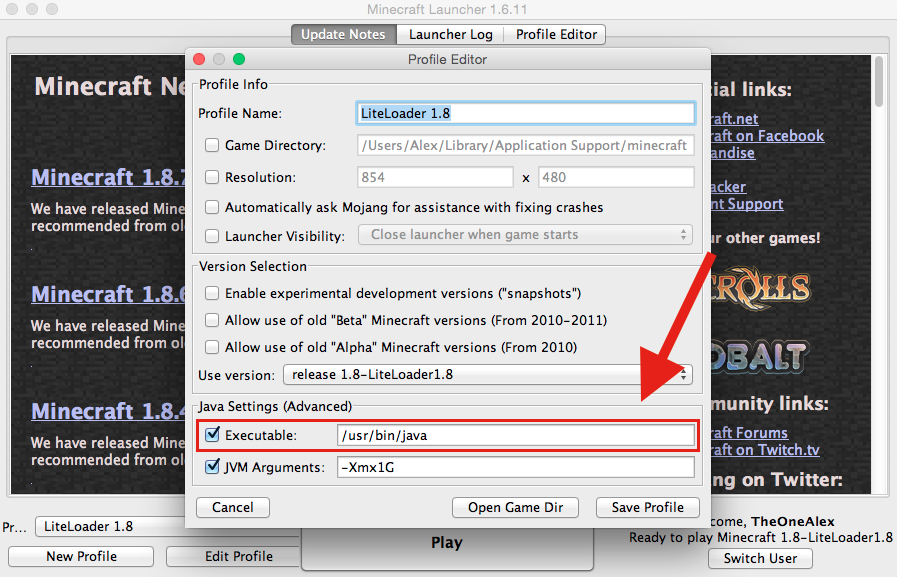Allow old Alpha Minecraft versions checkbox

tap(212, 347)
